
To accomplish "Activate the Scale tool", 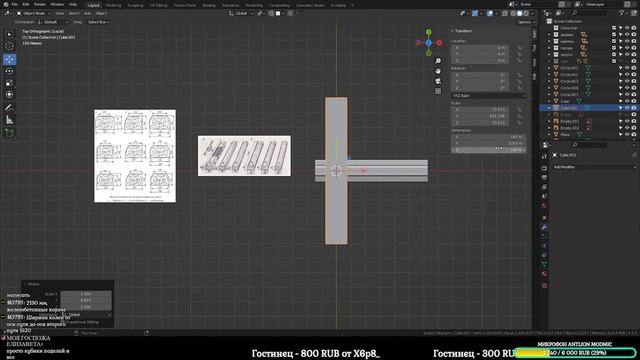I will 9,83.
